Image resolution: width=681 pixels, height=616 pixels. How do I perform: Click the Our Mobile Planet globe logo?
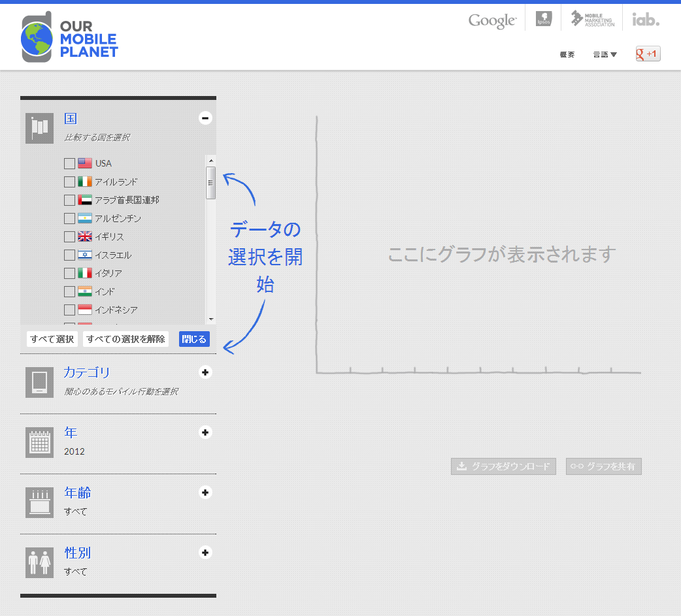pyautogui.click(x=37, y=37)
